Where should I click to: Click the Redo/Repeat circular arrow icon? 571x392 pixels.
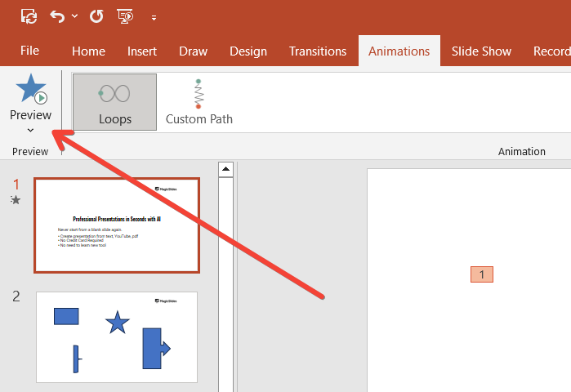coord(96,17)
